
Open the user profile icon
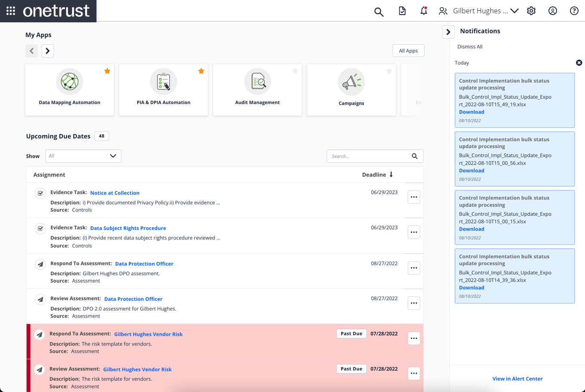552,11
